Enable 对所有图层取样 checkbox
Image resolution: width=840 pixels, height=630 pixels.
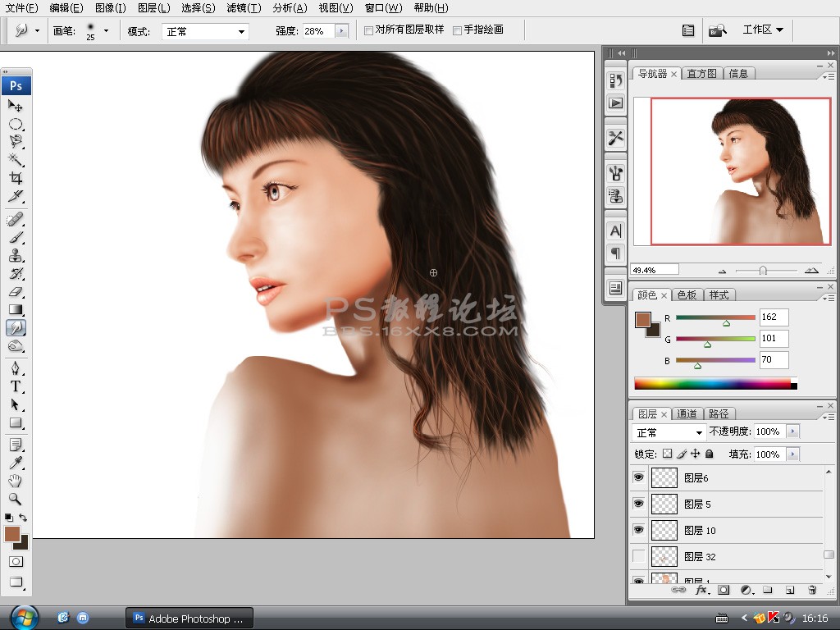coord(368,30)
